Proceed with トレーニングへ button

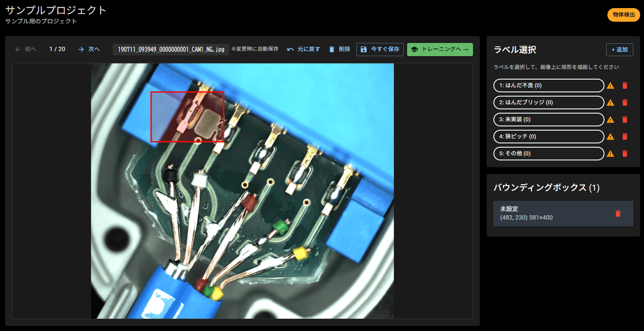point(440,49)
